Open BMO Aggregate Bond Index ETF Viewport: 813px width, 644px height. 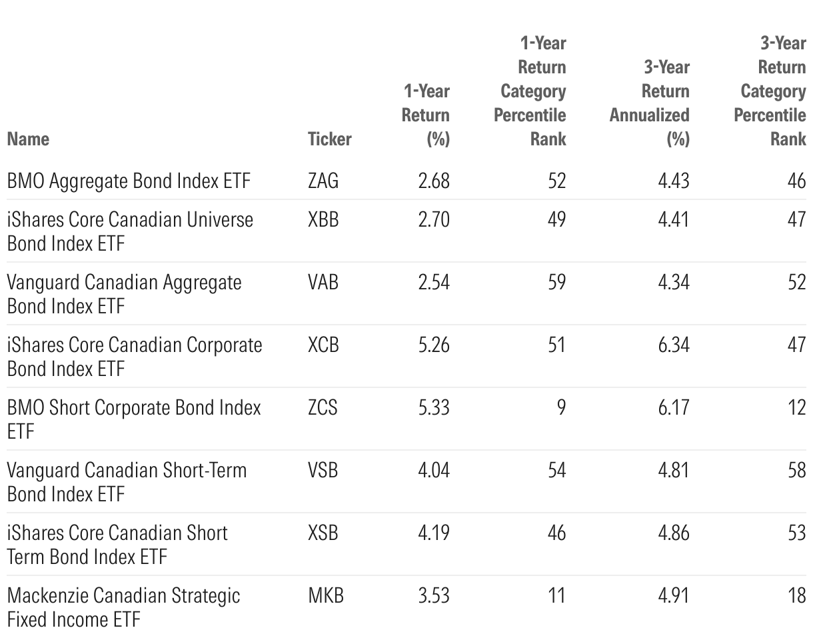tap(129, 181)
